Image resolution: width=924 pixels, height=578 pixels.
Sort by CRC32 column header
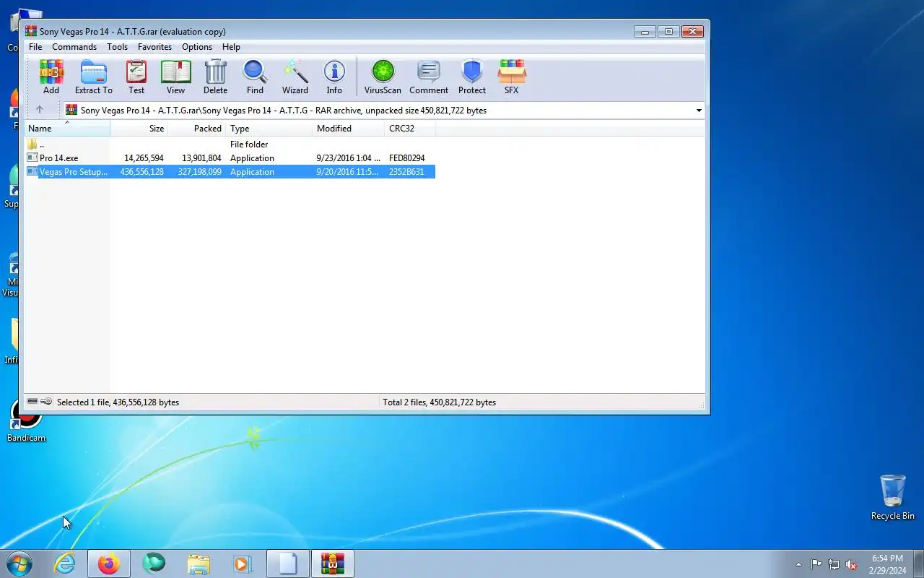tap(409, 129)
